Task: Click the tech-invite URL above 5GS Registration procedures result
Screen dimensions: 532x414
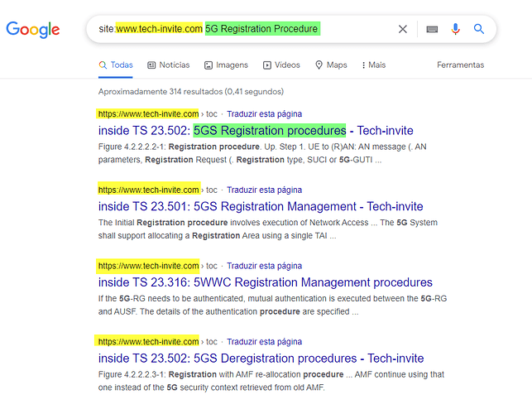Action: pyautogui.click(x=149, y=113)
